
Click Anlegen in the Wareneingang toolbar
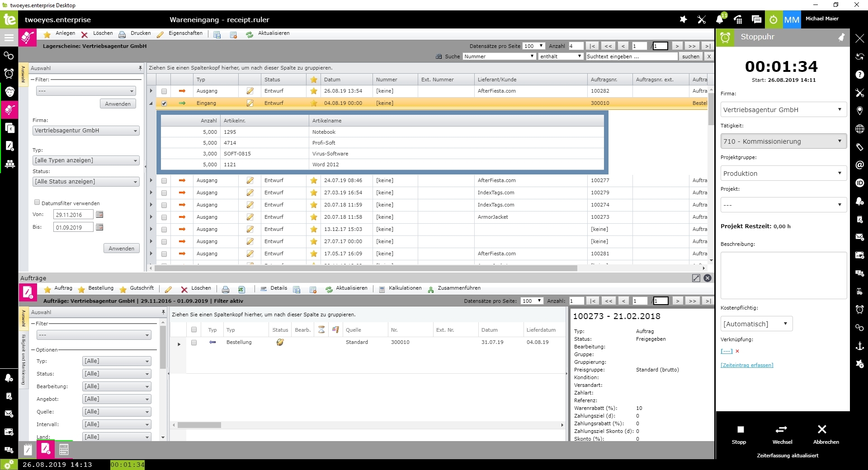(x=65, y=33)
